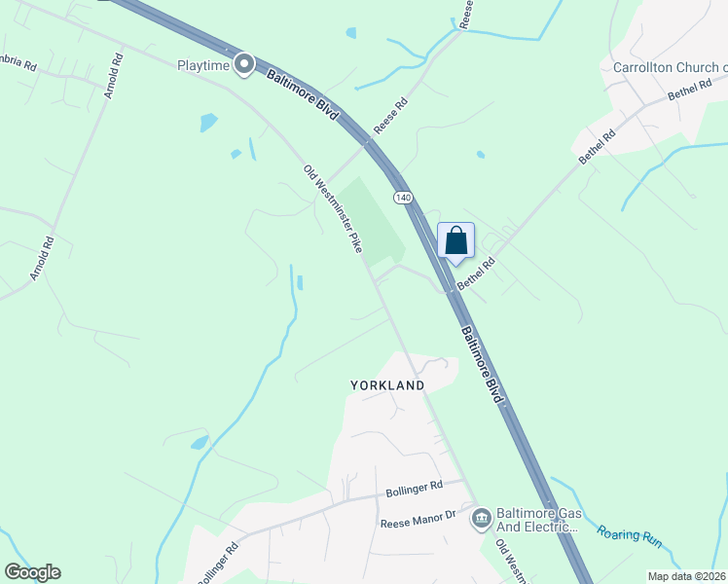The image size is (728, 584).
Task: Click the Route 140 highway shield
Action: point(403,198)
